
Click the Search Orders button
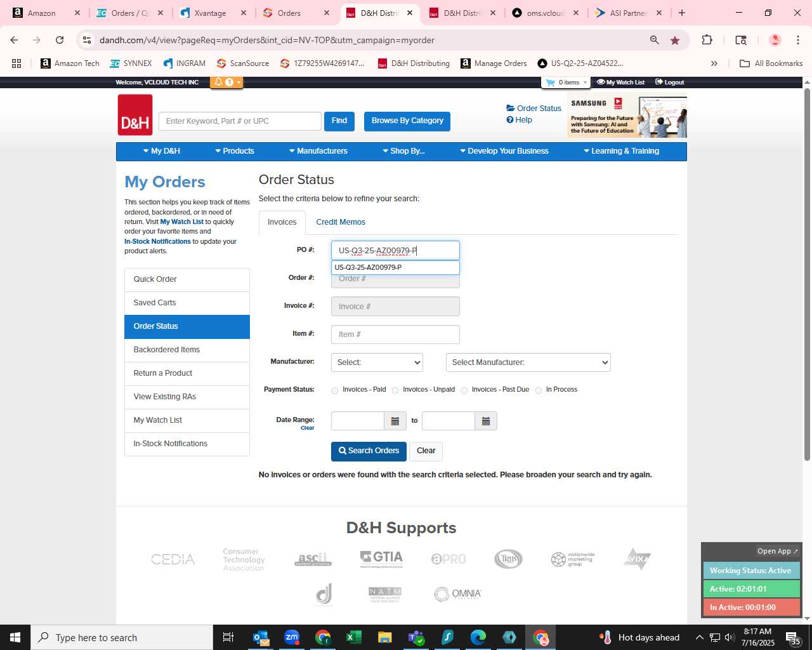point(369,451)
